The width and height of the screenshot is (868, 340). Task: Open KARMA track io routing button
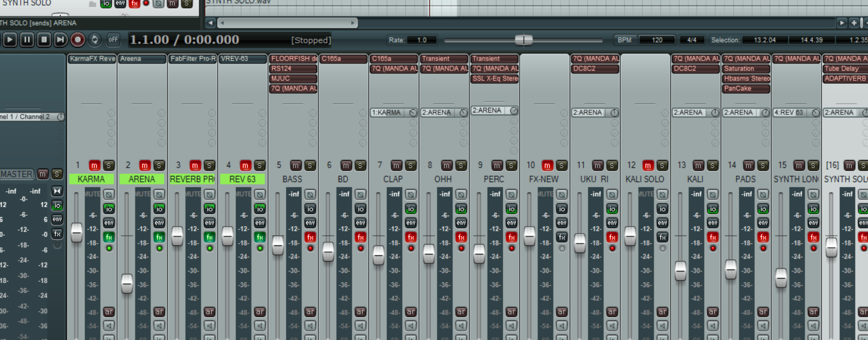(x=109, y=209)
